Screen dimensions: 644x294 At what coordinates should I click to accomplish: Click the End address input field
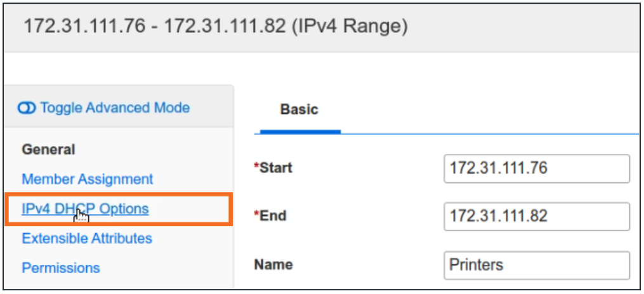[x=536, y=216]
